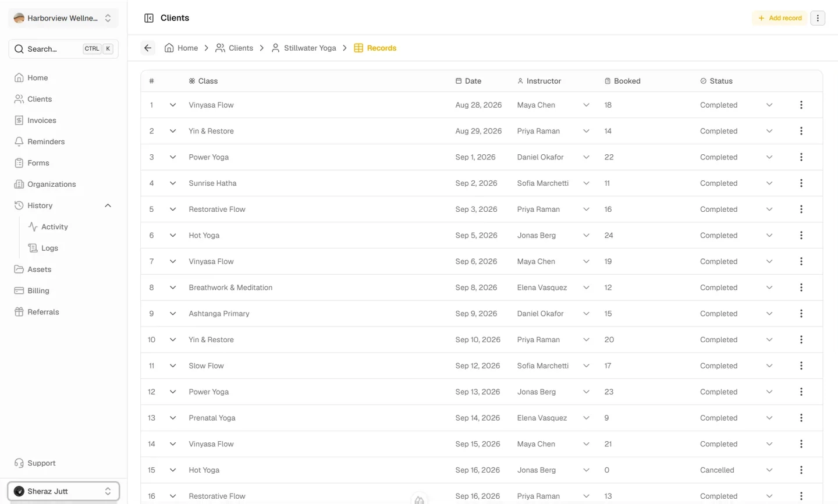
Task: Open Harborview Wellness workspace switcher
Action: point(63,18)
